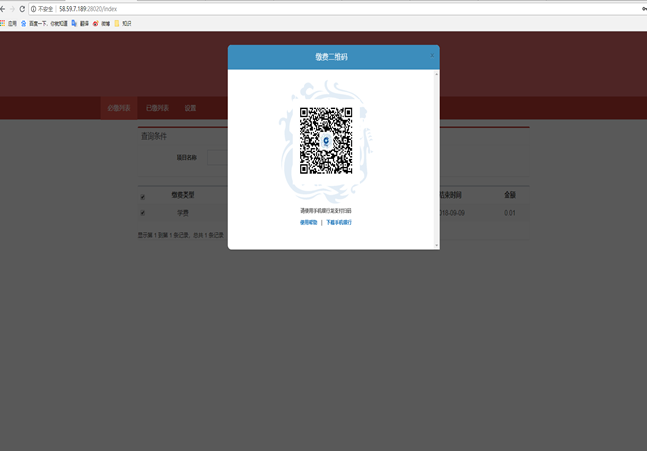Click the 学费 cell
This screenshot has height=451, width=647.
coord(183,213)
